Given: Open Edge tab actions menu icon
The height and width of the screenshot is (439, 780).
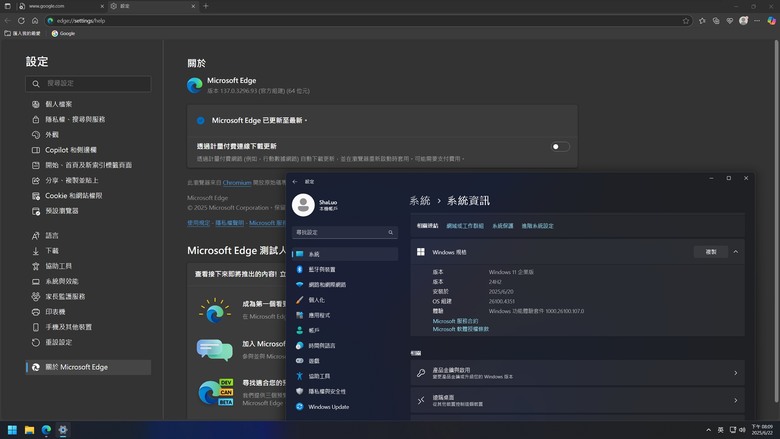Looking at the screenshot, I should click(x=7, y=6).
